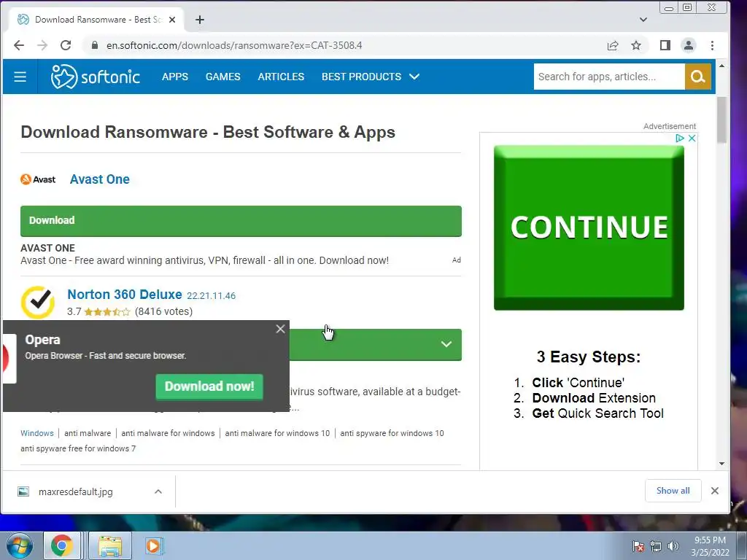Open the Windows tag link
Image resolution: width=747 pixels, height=560 pixels.
click(x=37, y=433)
